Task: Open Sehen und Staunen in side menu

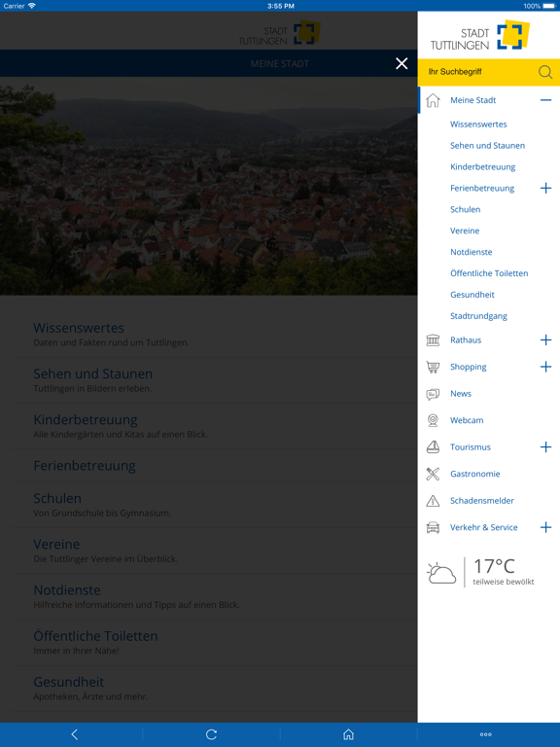Action: (x=487, y=146)
